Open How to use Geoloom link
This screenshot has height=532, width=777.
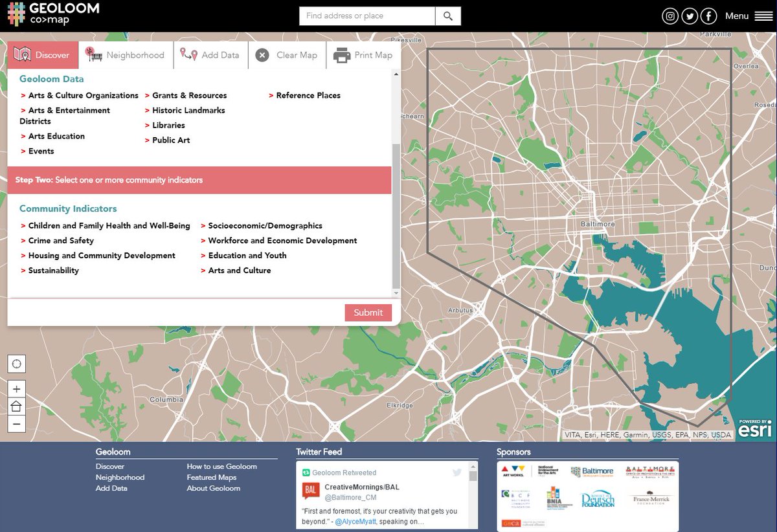click(222, 466)
